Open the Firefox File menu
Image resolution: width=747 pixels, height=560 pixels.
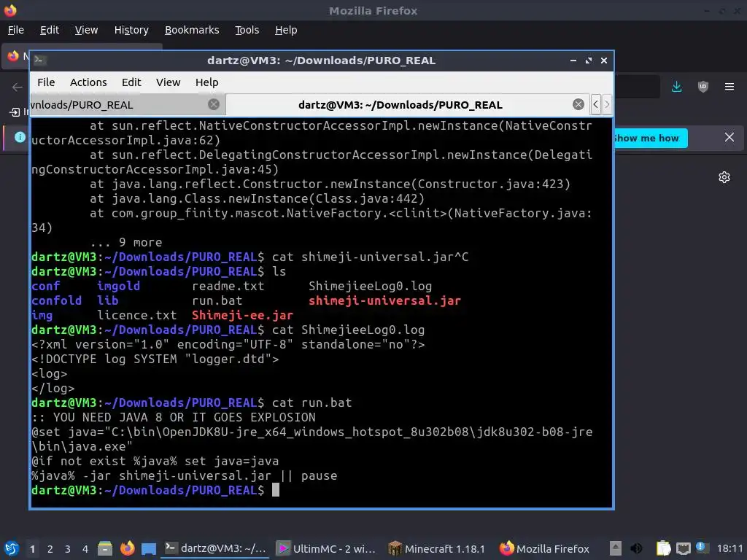click(x=16, y=30)
